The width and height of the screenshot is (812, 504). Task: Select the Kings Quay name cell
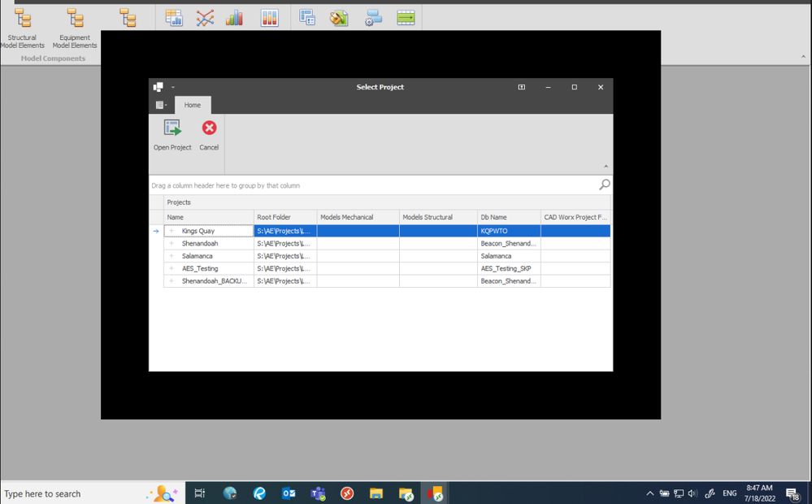[209, 231]
